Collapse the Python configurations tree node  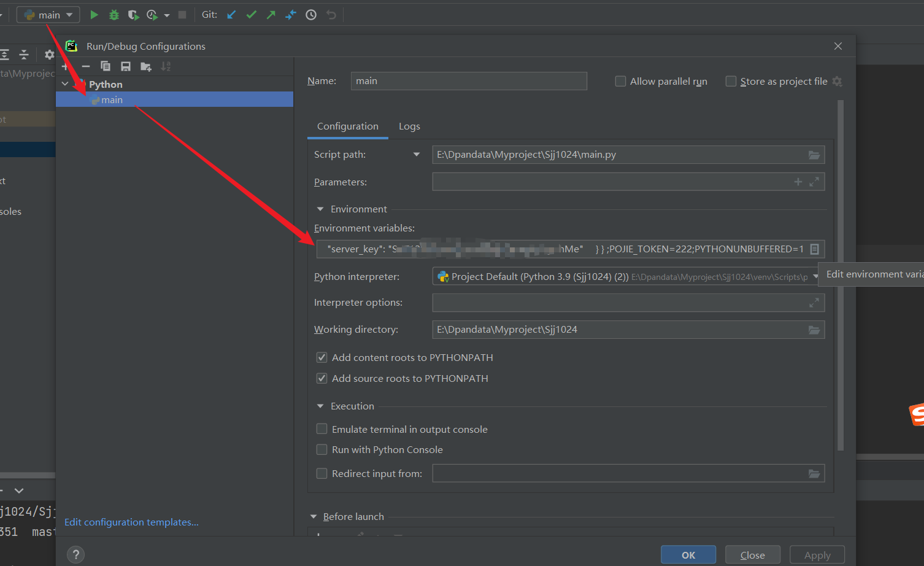[x=65, y=83]
